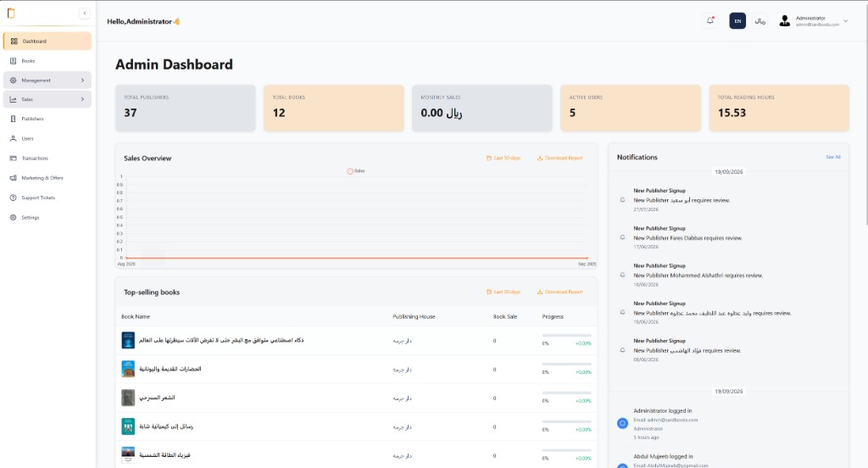Open Settings from the sidebar
The width and height of the screenshot is (868, 468).
point(47,218)
